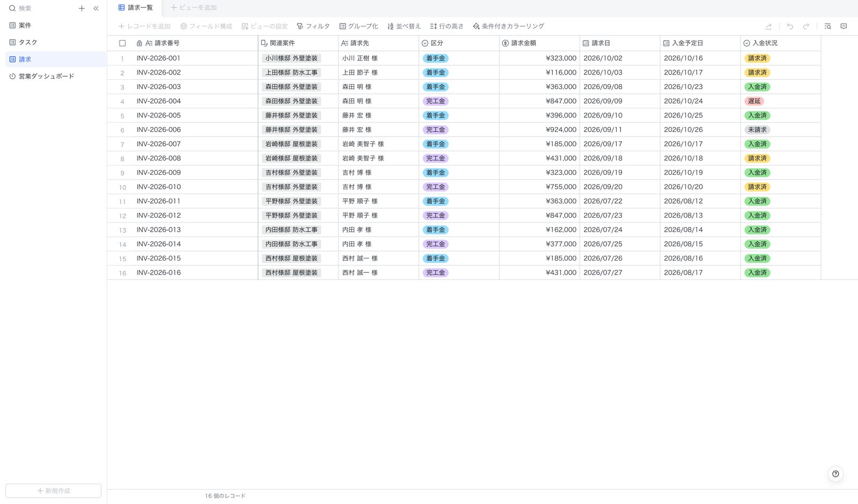Open the comments icon in toolbar
Viewport: 858px width, 504px height.
(x=844, y=26)
